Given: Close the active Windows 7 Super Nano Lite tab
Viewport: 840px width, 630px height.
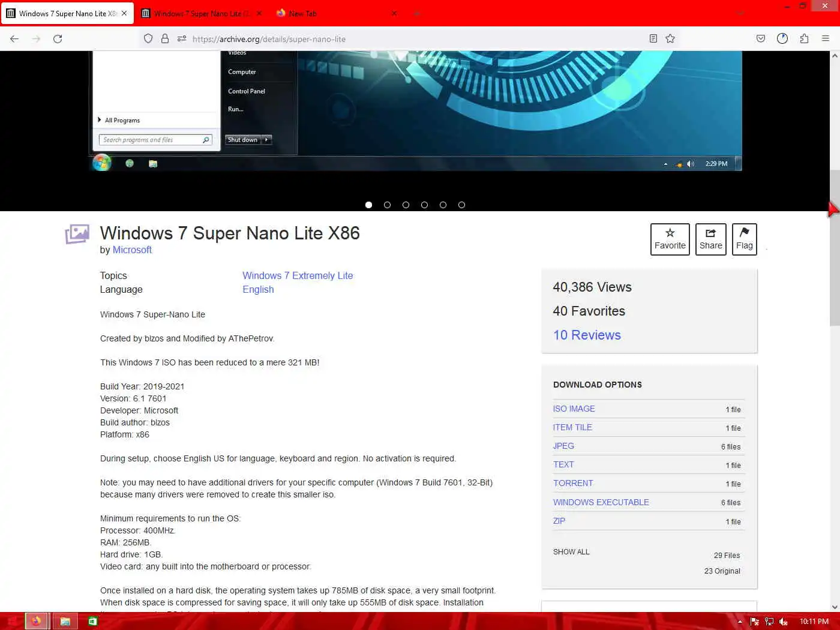Looking at the screenshot, I should point(124,13).
